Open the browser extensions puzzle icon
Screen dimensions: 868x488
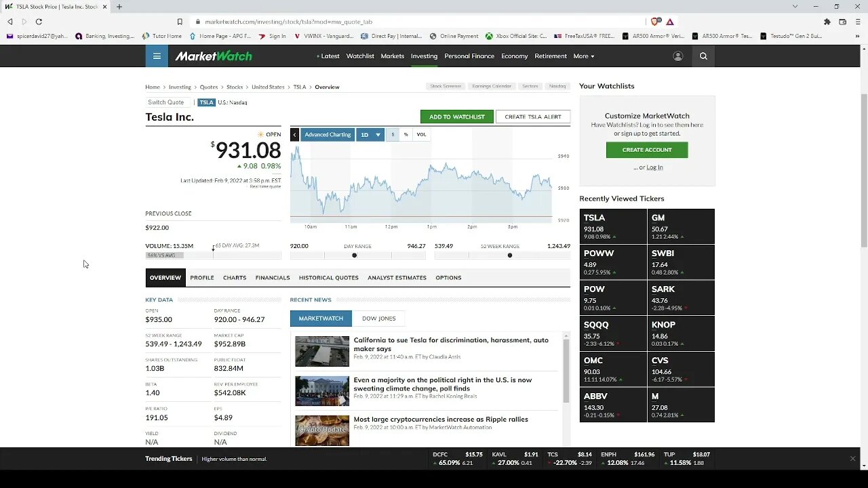[827, 22]
